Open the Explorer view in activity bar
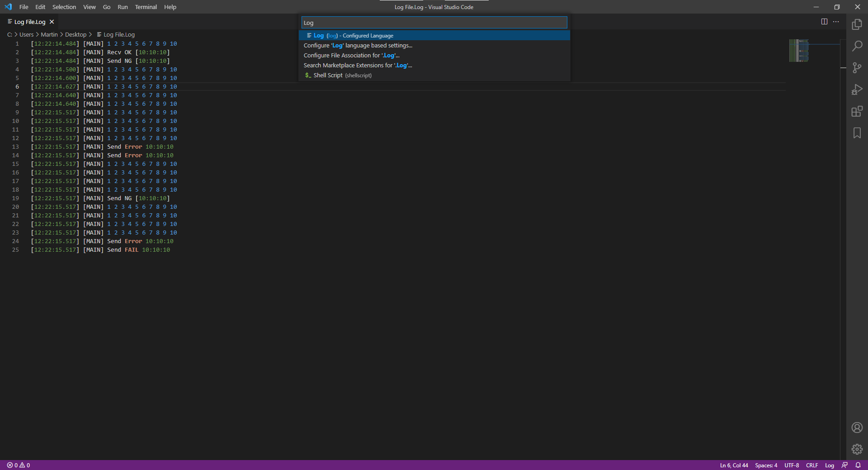868x470 pixels. 857,24
